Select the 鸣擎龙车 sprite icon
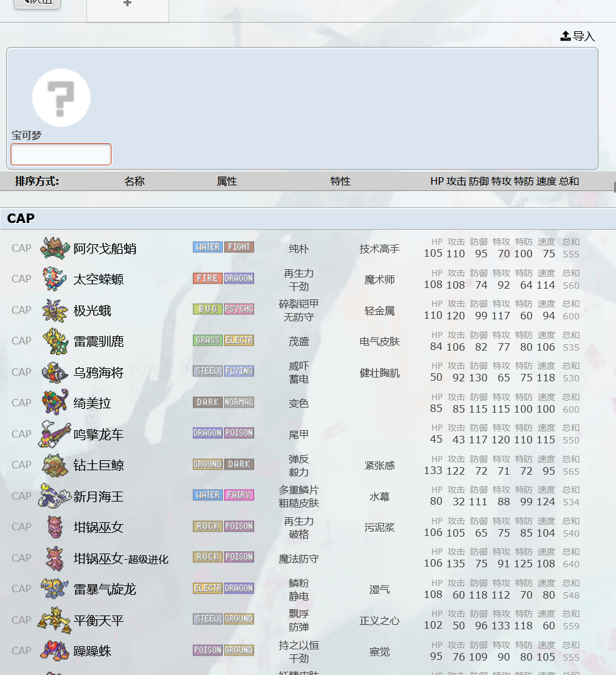 (x=54, y=434)
